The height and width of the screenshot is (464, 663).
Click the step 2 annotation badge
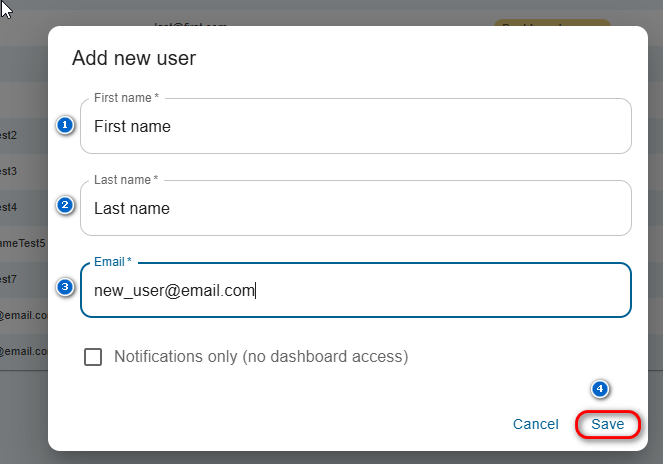65,206
